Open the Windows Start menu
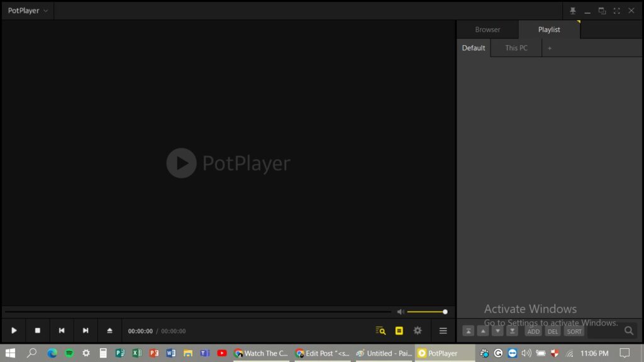The width and height of the screenshot is (644, 362). [10, 353]
